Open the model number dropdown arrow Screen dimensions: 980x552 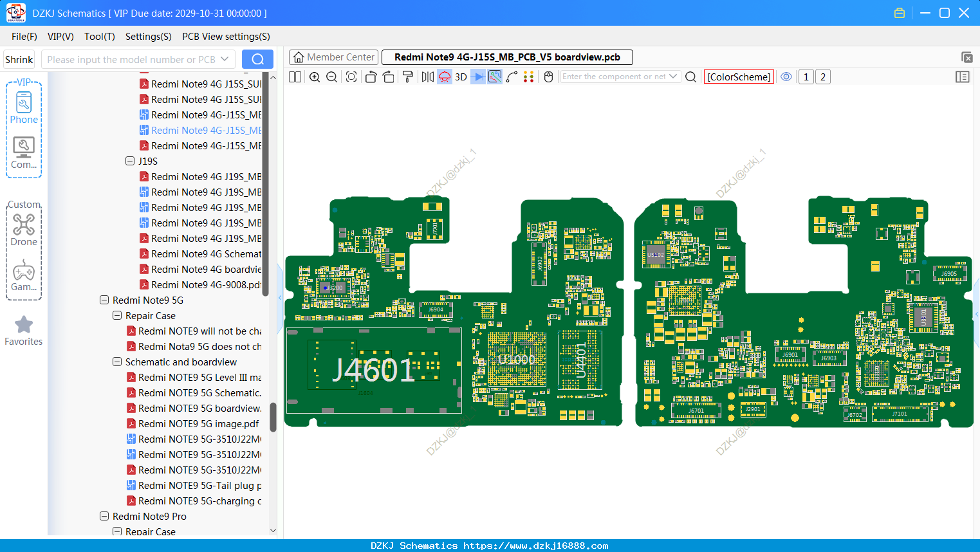(x=225, y=59)
